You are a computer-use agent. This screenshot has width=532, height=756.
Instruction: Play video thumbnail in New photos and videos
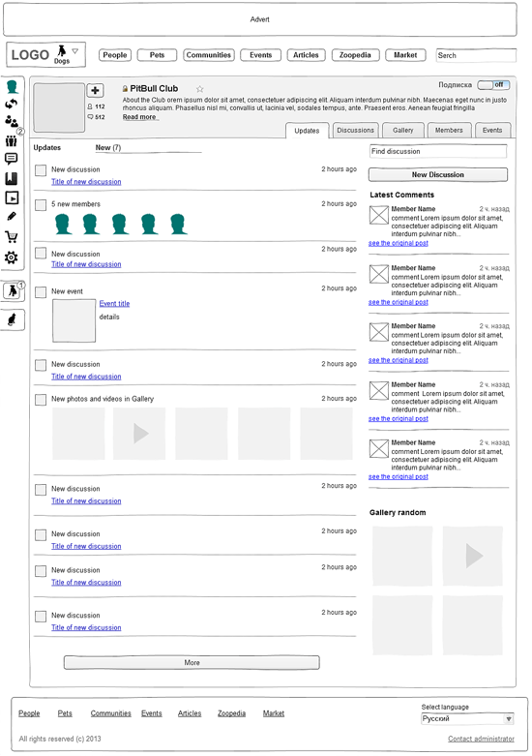tap(139, 434)
